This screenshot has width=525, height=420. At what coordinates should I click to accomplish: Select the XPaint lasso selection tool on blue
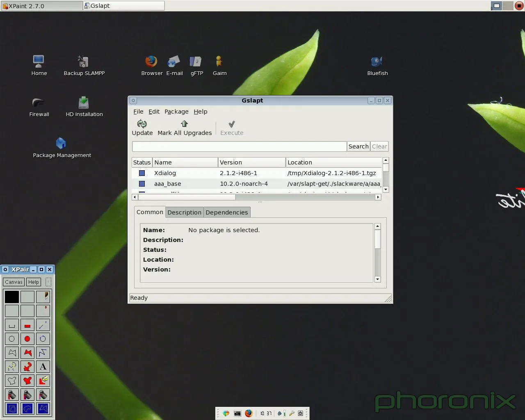coord(27,409)
